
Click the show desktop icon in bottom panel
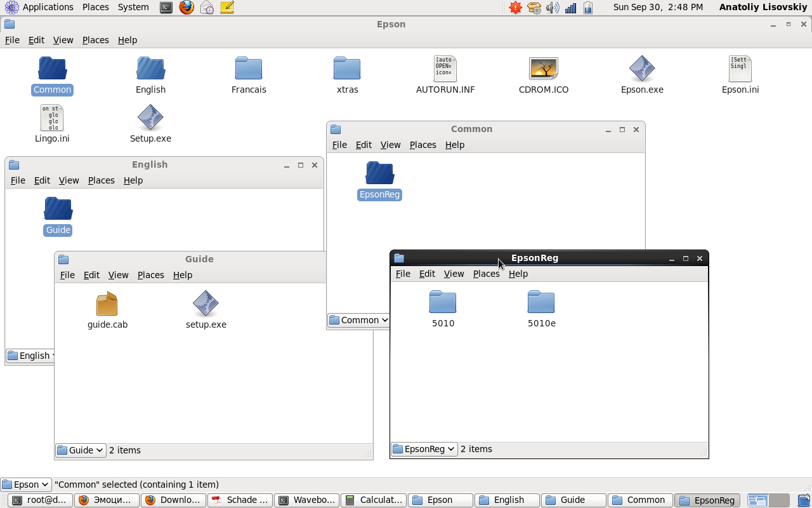click(x=804, y=500)
